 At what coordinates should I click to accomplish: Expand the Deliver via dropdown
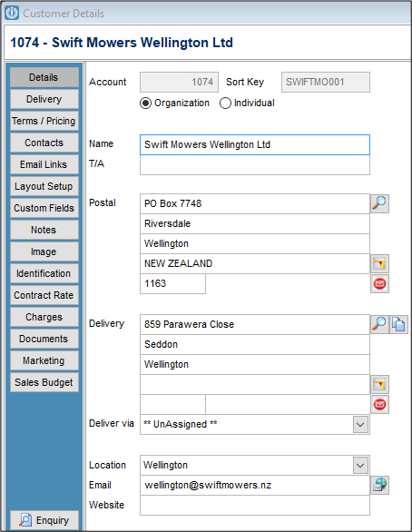click(360, 425)
